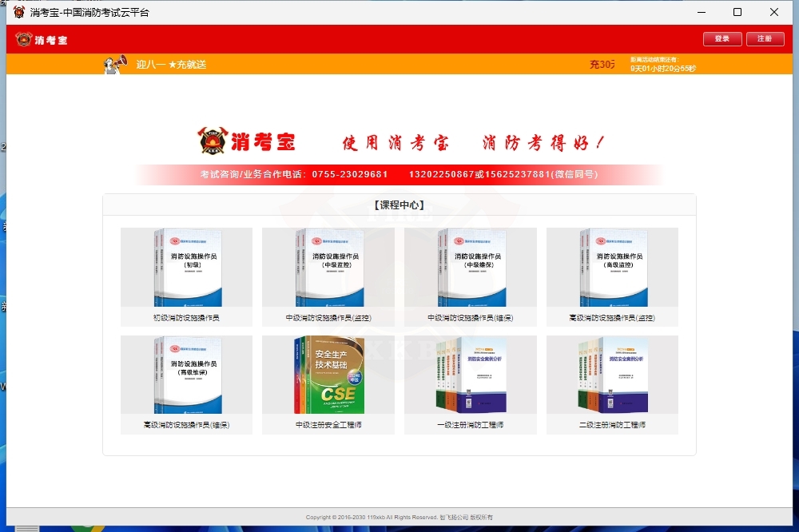Click the megaphone mascot icon in orange banner
799x532 pixels.
[115, 64]
